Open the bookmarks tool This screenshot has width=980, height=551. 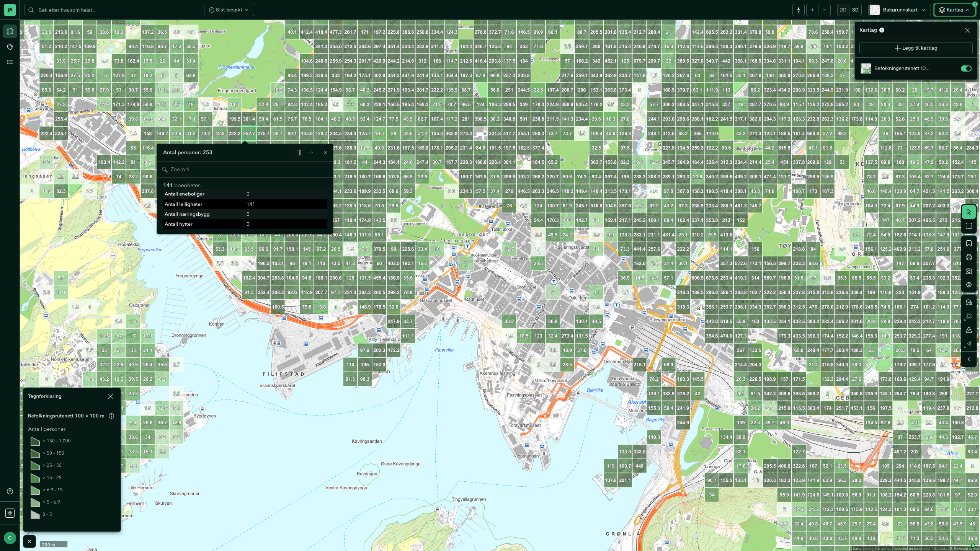pyautogui.click(x=969, y=243)
